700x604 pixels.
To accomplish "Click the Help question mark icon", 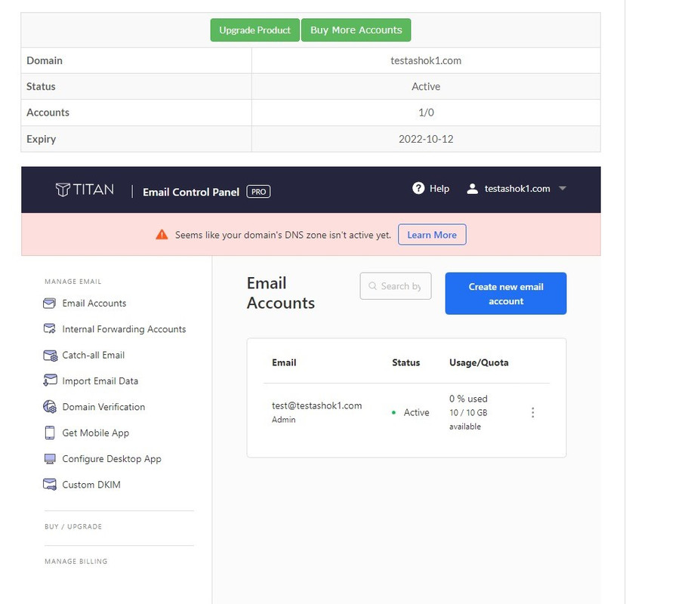I will (x=418, y=189).
